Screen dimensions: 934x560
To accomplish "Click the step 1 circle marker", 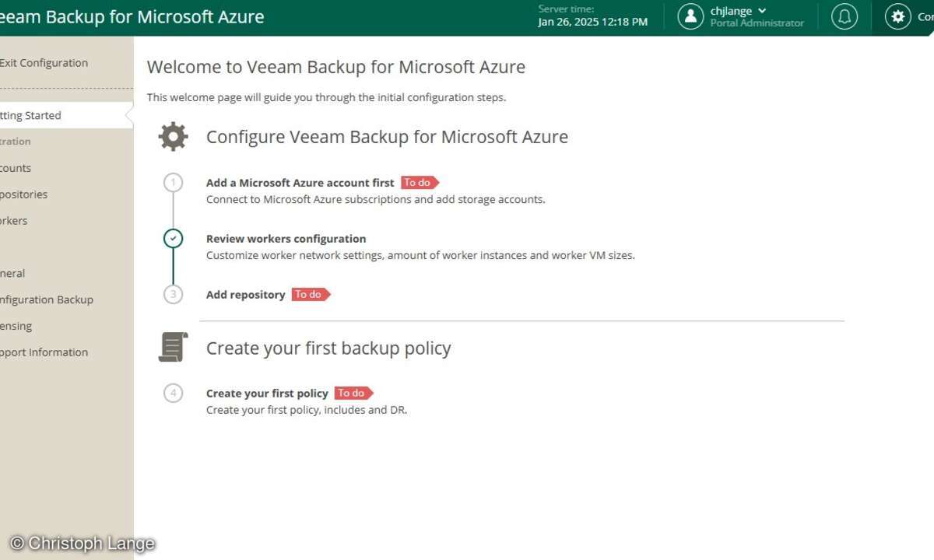I will point(173,183).
